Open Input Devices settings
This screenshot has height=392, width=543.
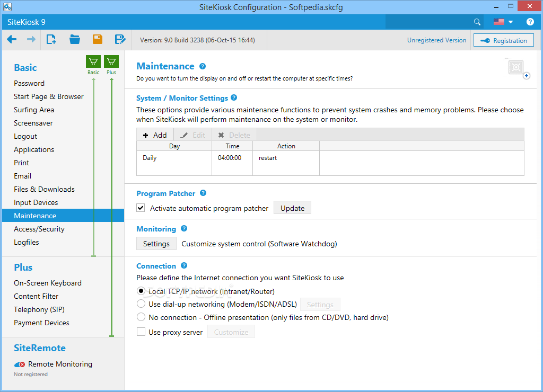(36, 202)
